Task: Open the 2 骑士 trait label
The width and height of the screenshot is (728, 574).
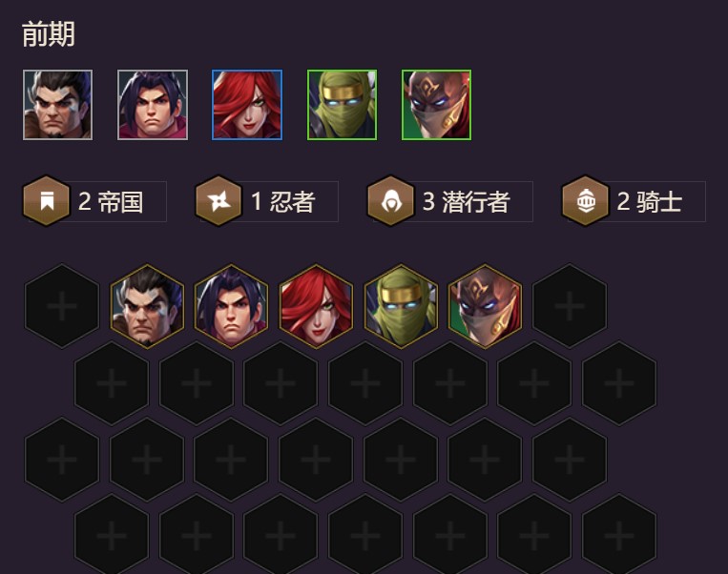Action: tap(649, 201)
